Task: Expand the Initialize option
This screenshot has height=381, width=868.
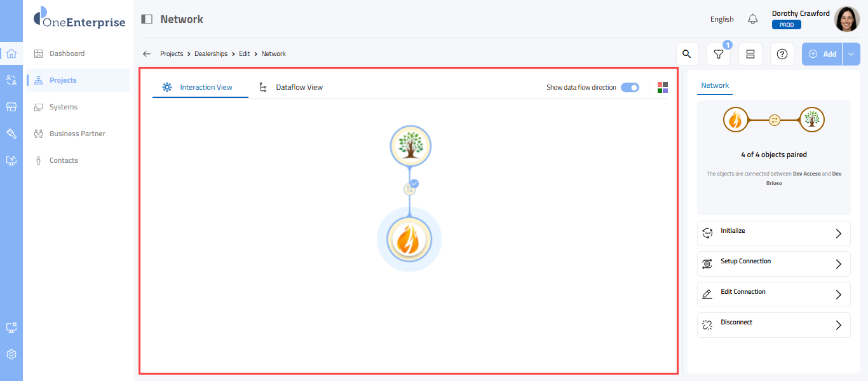Action: pos(773,233)
